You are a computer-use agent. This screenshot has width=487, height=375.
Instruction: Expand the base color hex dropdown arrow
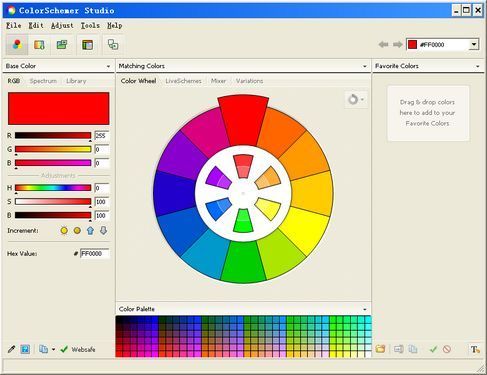(474, 44)
